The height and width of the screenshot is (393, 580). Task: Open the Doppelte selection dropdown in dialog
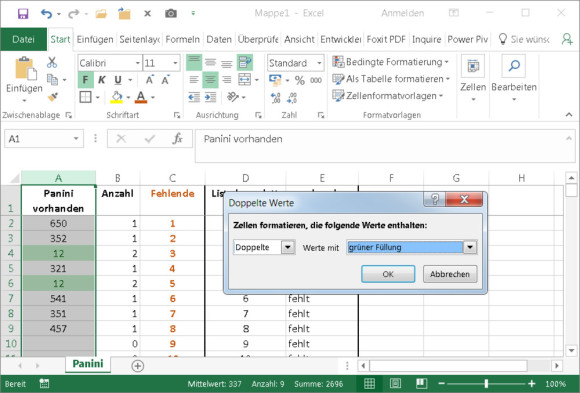click(x=288, y=247)
